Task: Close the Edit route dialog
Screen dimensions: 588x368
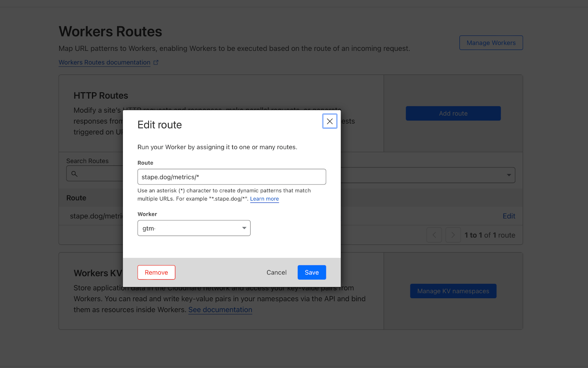Action: tap(330, 121)
